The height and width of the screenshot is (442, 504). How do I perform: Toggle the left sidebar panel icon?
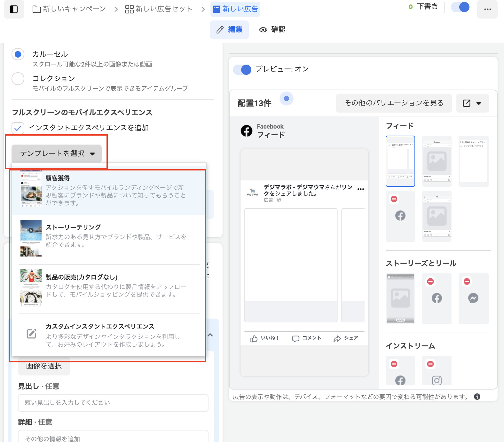tap(14, 9)
